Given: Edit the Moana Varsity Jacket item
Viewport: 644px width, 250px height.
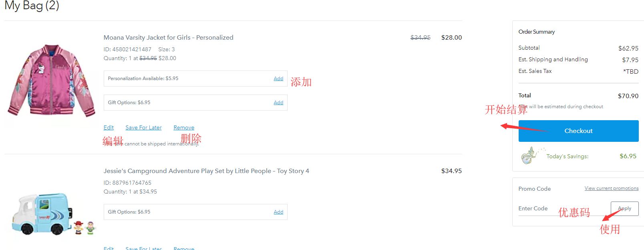Looking at the screenshot, I should click(x=109, y=127).
